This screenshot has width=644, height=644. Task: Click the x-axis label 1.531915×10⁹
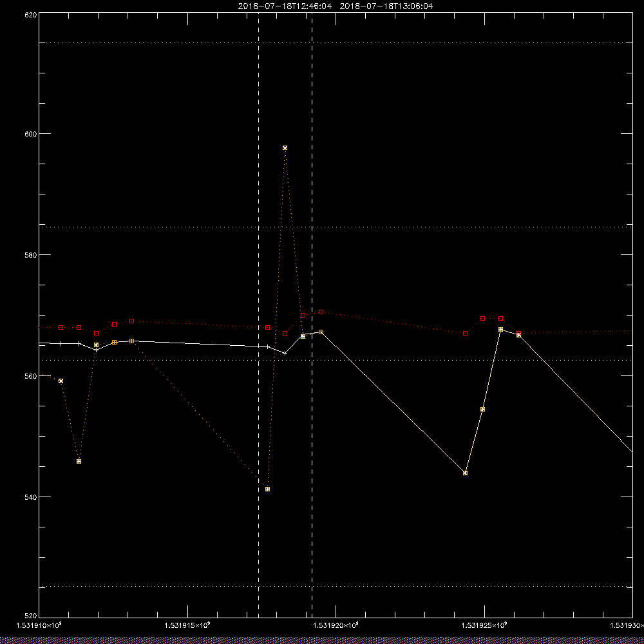coord(187,625)
